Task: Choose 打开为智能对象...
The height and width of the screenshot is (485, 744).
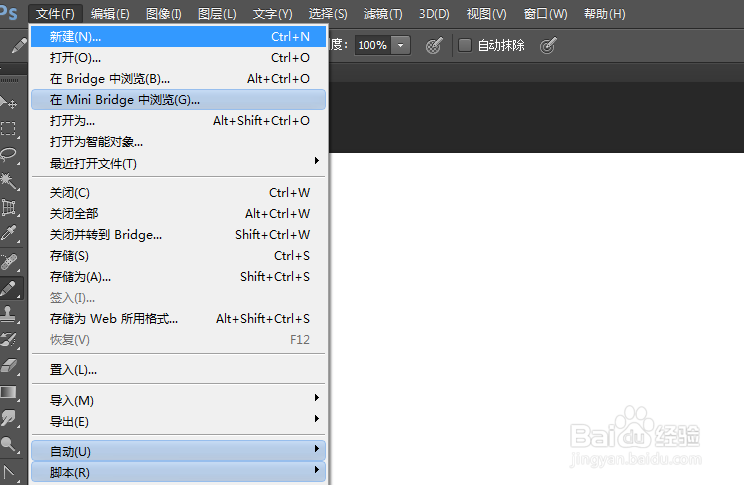Action: click(x=178, y=141)
